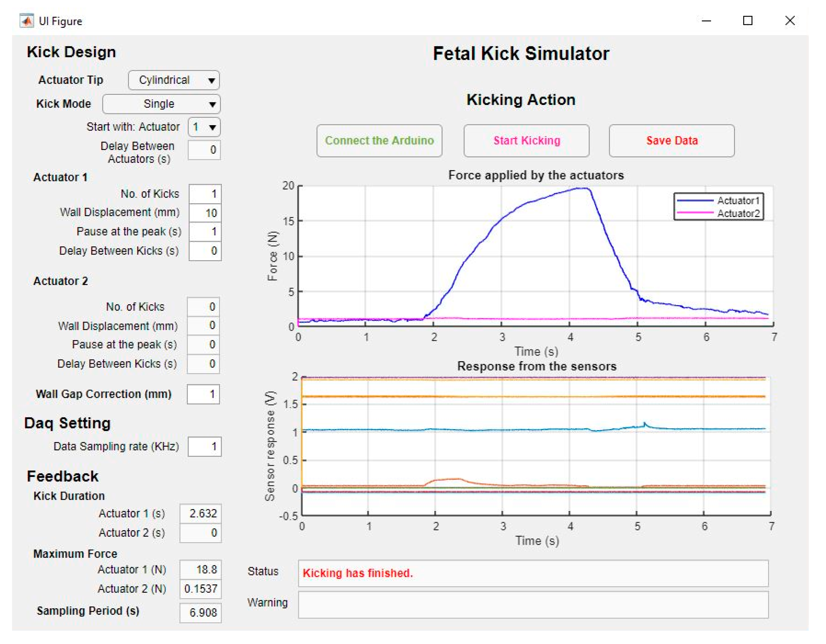Edit the Data Sampling rate field
826x644 pixels.
click(205, 446)
